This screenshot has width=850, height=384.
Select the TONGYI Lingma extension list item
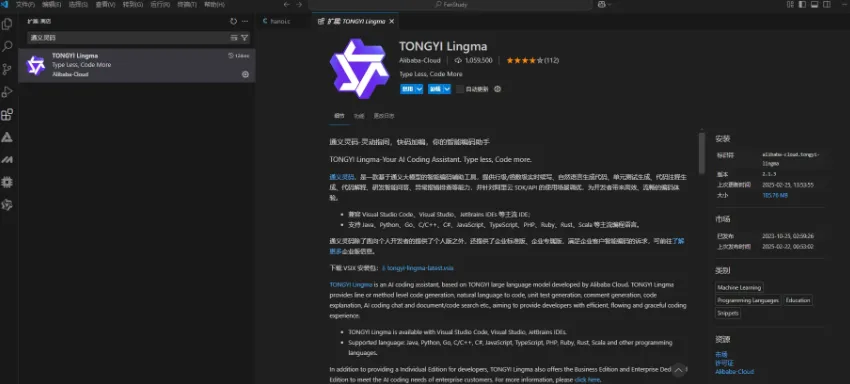137,65
